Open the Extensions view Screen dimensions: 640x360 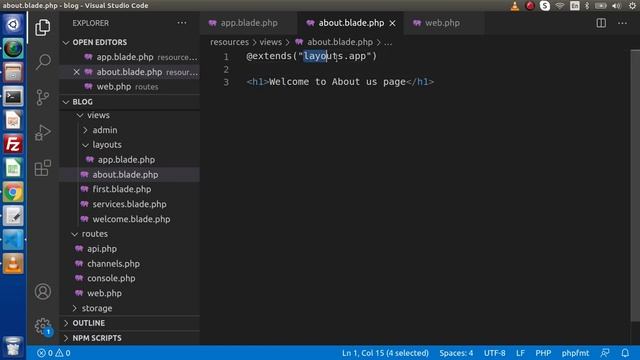point(42,167)
